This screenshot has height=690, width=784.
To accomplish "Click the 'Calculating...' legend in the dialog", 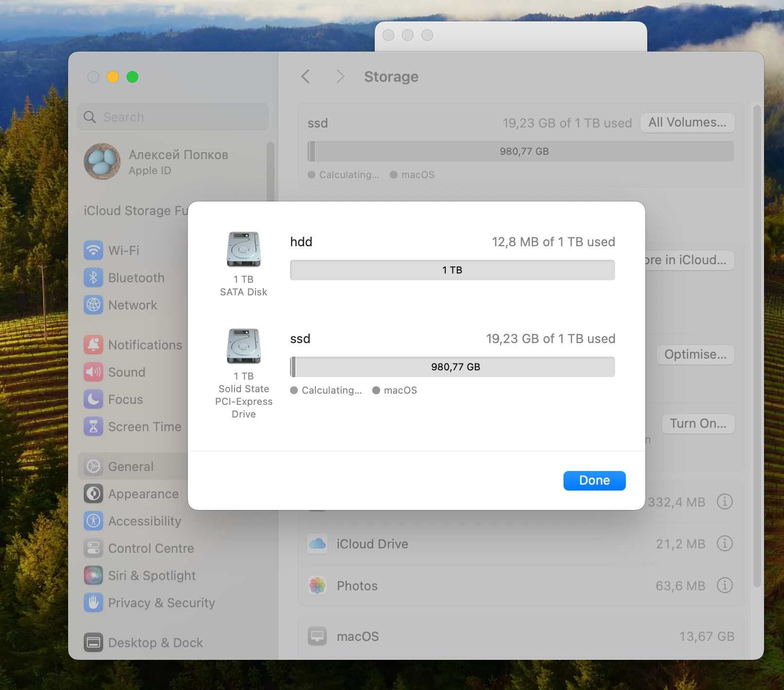I will (x=326, y=390).
